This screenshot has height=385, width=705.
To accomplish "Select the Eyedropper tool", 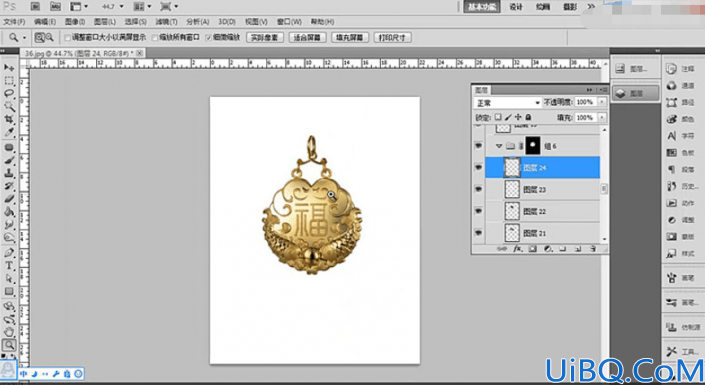I will pyautogui.click(x=9, y=132).
